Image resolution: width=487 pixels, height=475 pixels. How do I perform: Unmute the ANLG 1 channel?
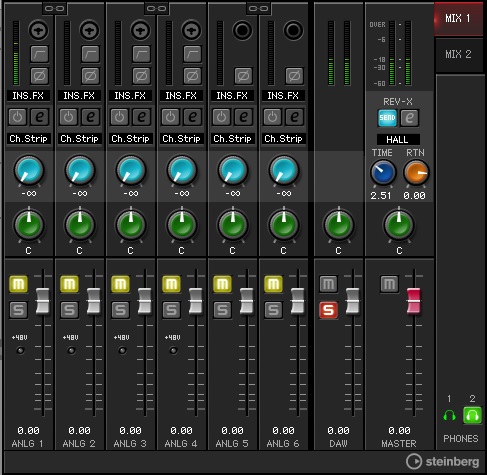[18, 284]
